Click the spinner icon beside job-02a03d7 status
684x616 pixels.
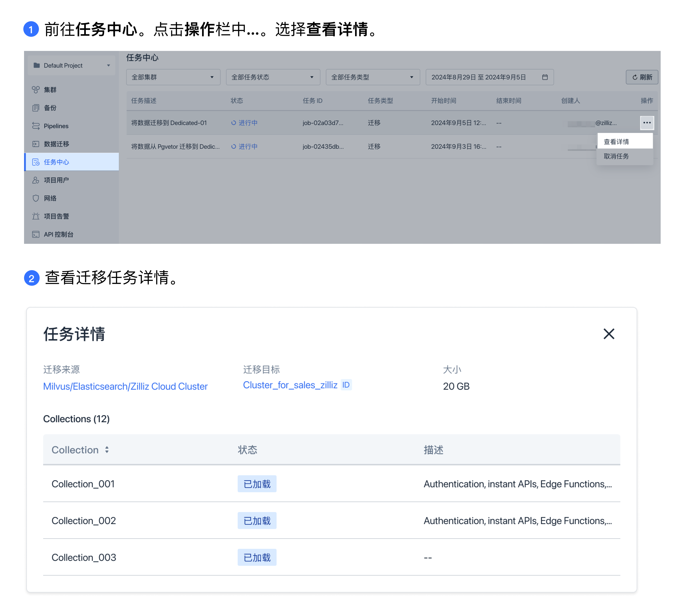coord(233,123)
